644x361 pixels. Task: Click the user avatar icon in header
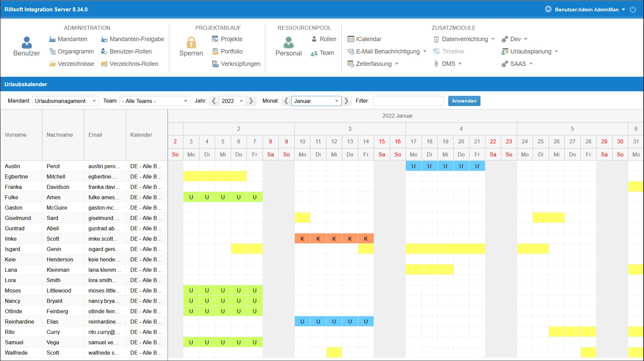pos(548,9)
